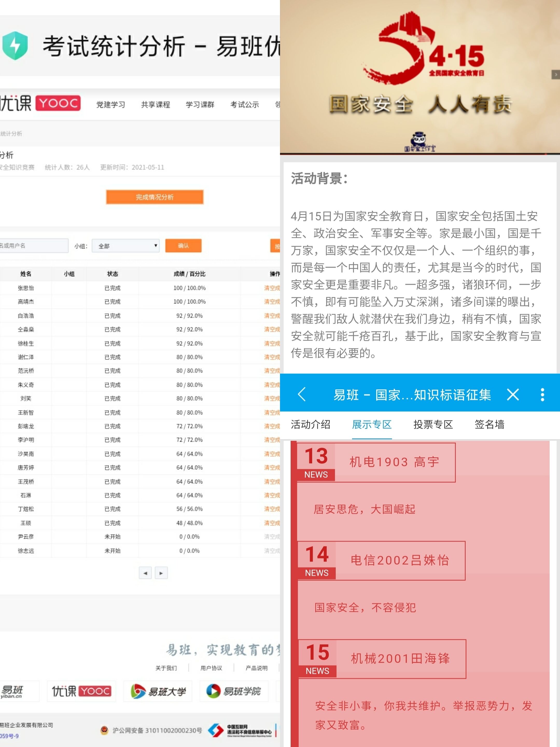The height and width of the screenshot is (747, 560).
Task: Open the three-dot overflow menu
Action: (542, 394)
